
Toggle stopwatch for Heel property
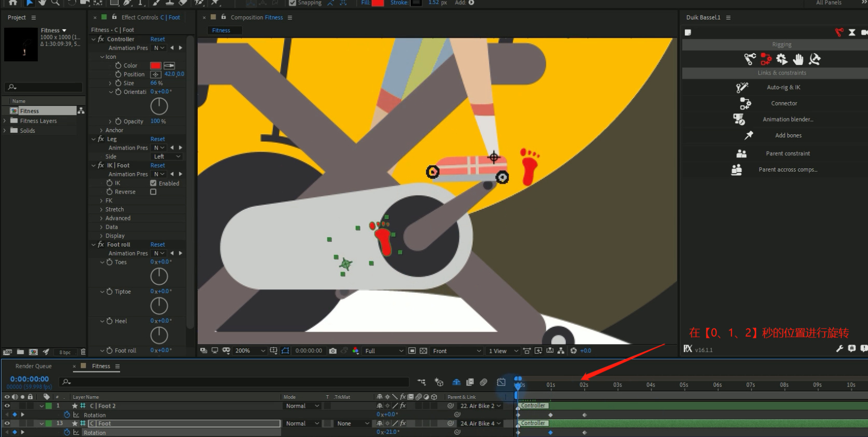[110, 321]
